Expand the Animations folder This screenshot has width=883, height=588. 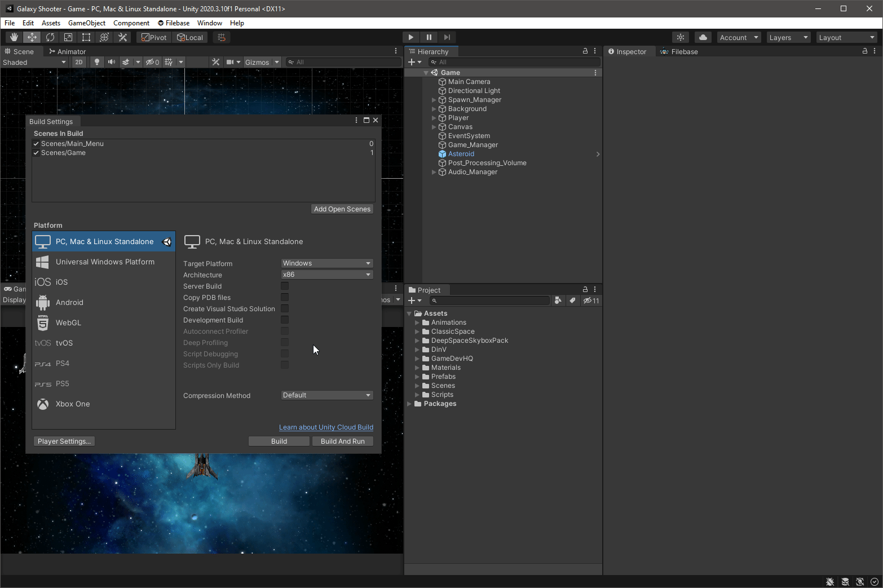point(417,322)
